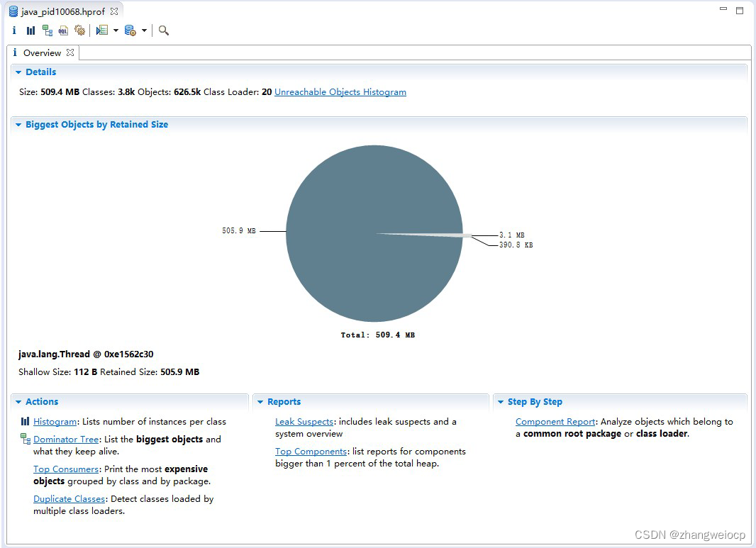Click the 390.8 KB chart label
This screenshot has width=756, height=548.
tap(516, 245)
